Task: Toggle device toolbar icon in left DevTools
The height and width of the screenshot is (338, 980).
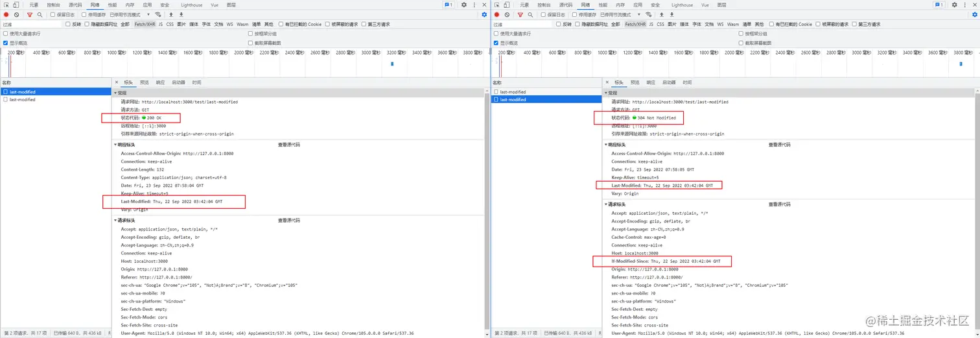Action: (16, 5)
